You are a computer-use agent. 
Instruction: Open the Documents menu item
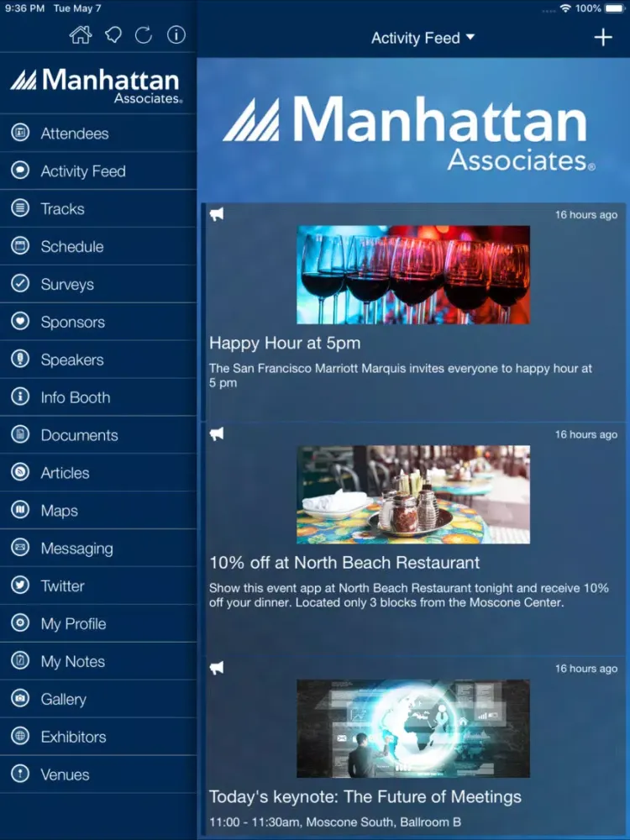(x=98, y=434)
